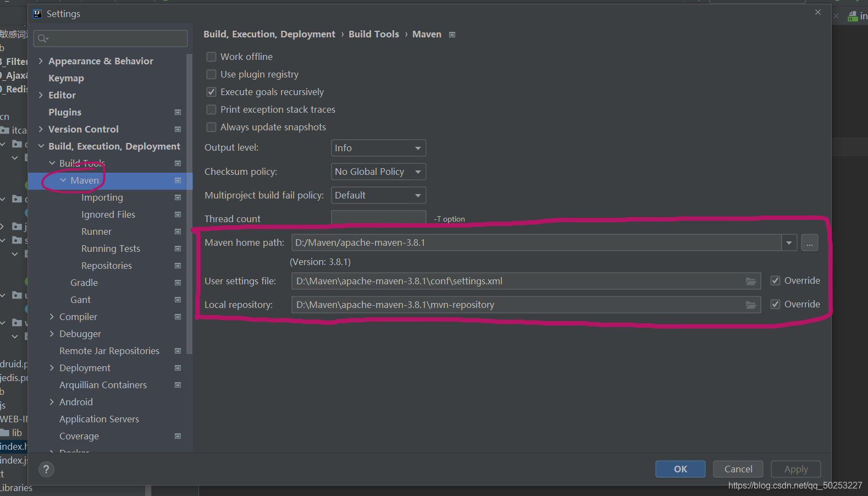Expand the Debugger node
Image resolution: width=868 pixels, height=496 pixels.
[52, 334]
